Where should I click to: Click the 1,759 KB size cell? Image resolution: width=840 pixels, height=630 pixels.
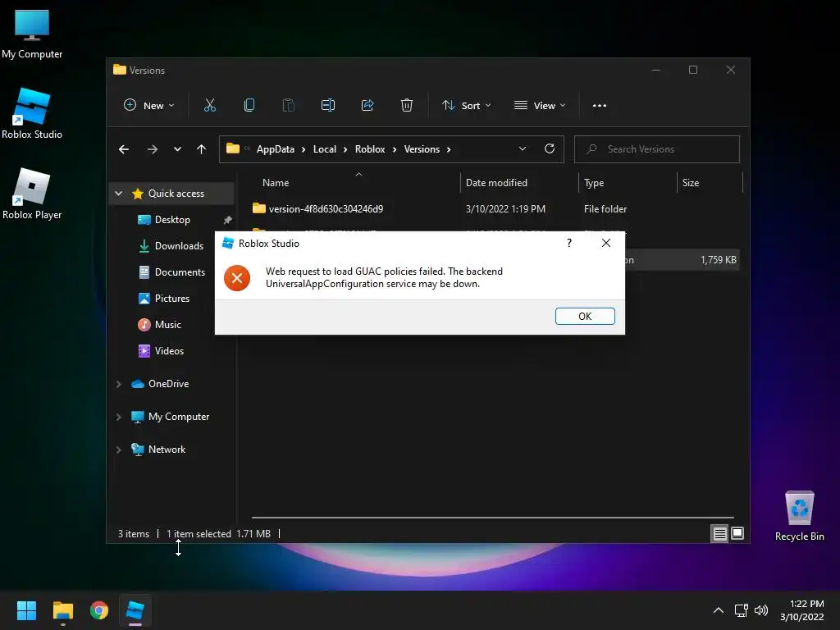[x=718, y=260]
